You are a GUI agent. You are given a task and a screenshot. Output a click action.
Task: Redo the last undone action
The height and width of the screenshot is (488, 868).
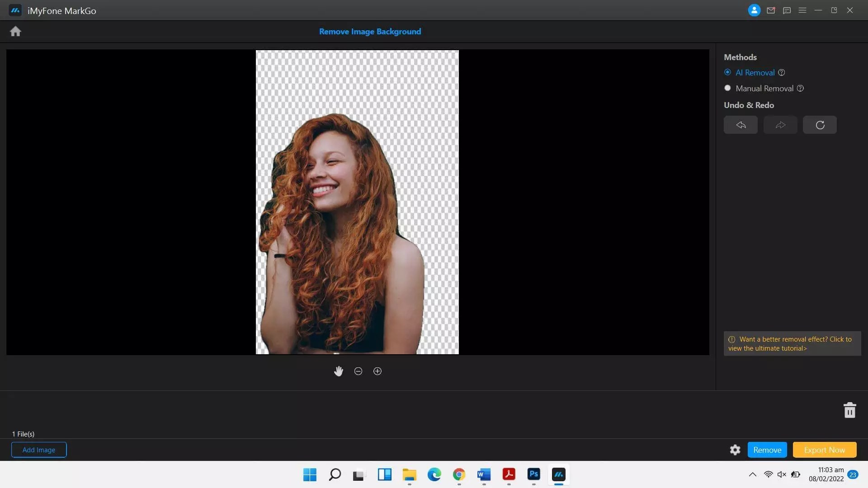pos(780,125)
